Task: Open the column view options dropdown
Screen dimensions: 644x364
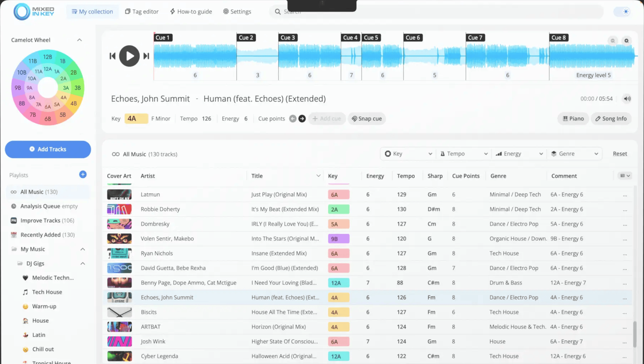Action: click(x=625, y=176)
